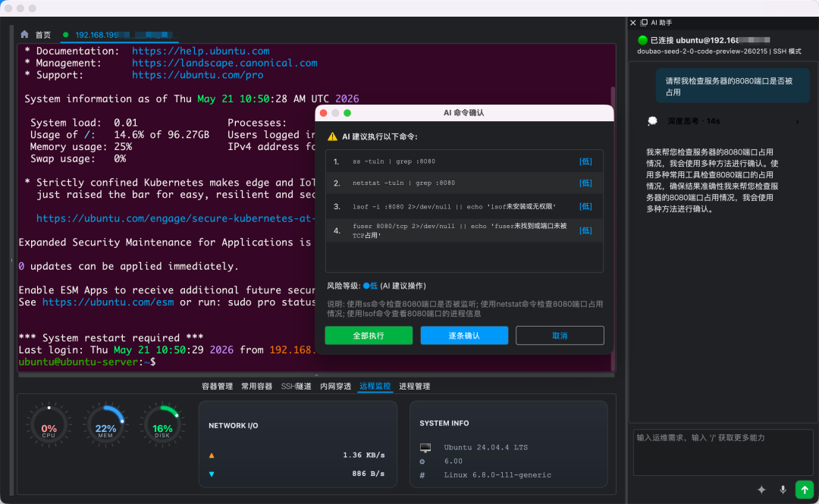819x504 pixels.
Task: Send message with green arrow button
Action: [805, 490]
